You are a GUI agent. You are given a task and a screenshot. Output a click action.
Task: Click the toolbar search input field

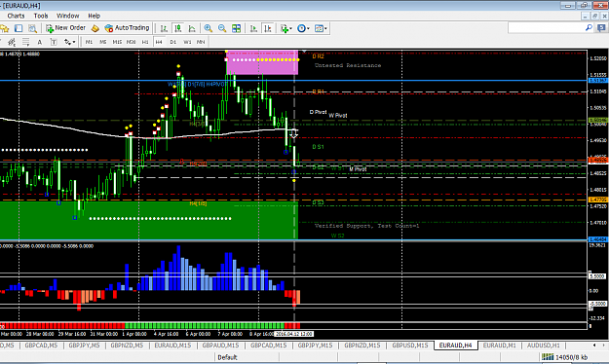546,28
